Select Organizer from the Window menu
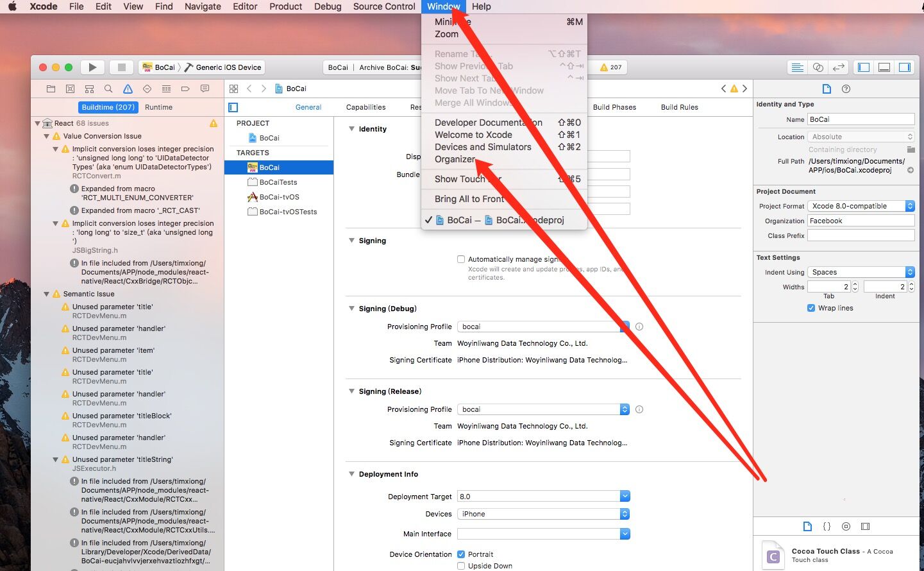The height and width of the screenshot is (571, 924). 455,159
